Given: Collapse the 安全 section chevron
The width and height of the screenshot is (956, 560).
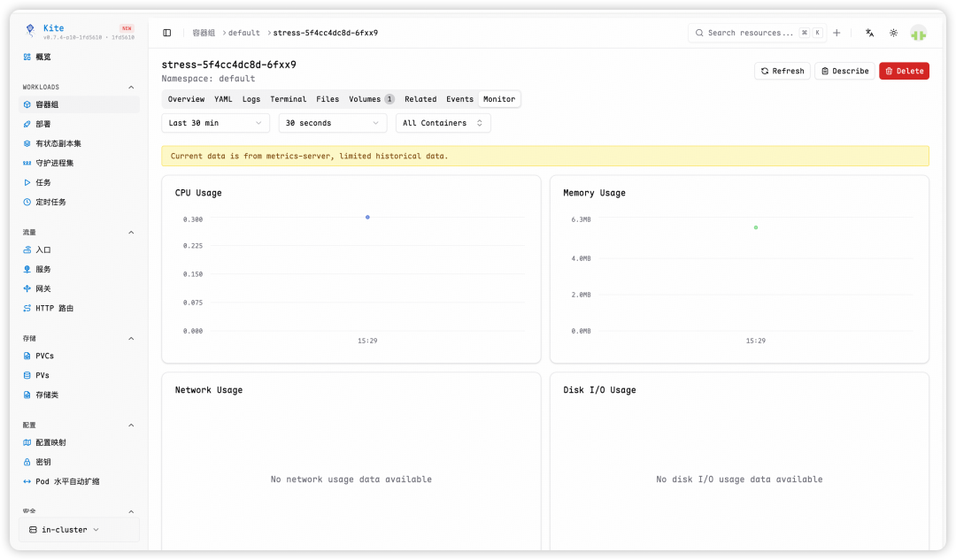Looking at the screenshot, I should (131, 511).
